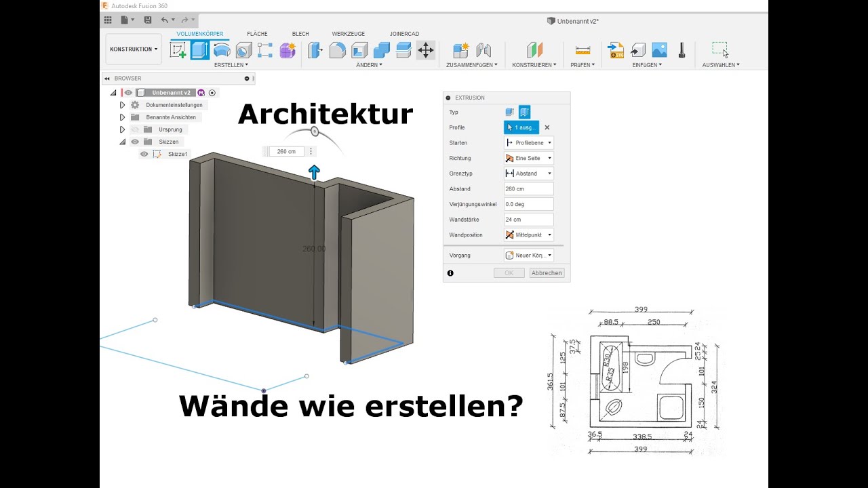868x488 pixels.
Task: Select the Move/Copy cross-arrows tool
Action: tap(426, 50)
